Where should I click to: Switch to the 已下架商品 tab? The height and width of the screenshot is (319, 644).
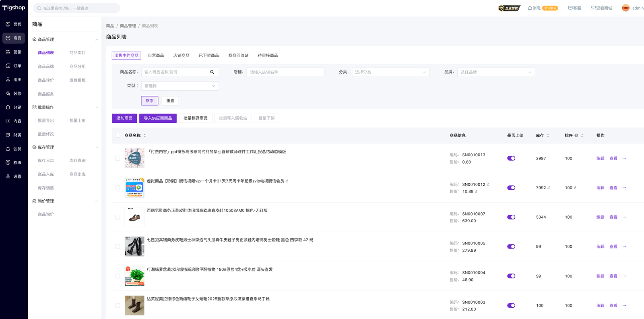click(208, 56)
